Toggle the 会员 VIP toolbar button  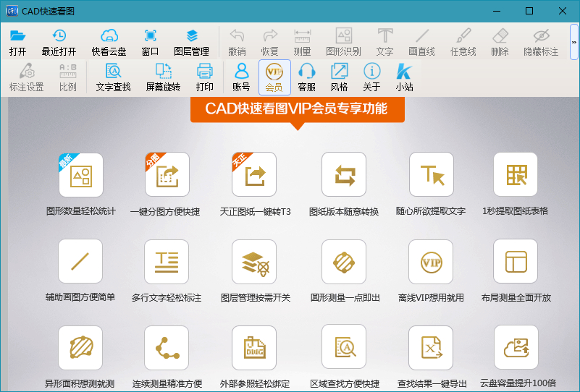click(274, 77)
